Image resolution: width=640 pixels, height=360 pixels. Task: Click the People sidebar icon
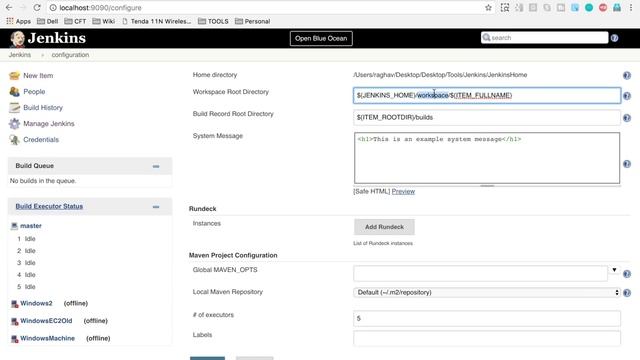coord(14,91)
